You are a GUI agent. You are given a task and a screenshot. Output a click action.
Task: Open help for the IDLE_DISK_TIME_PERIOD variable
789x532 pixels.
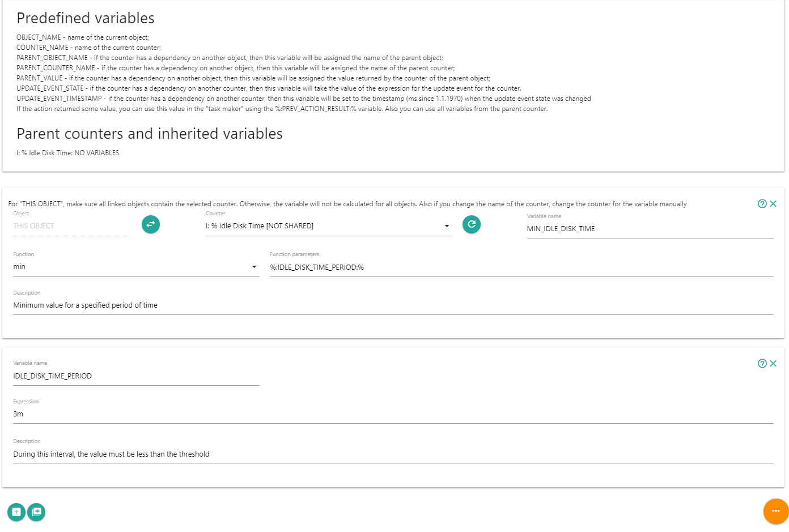(762, 364)
